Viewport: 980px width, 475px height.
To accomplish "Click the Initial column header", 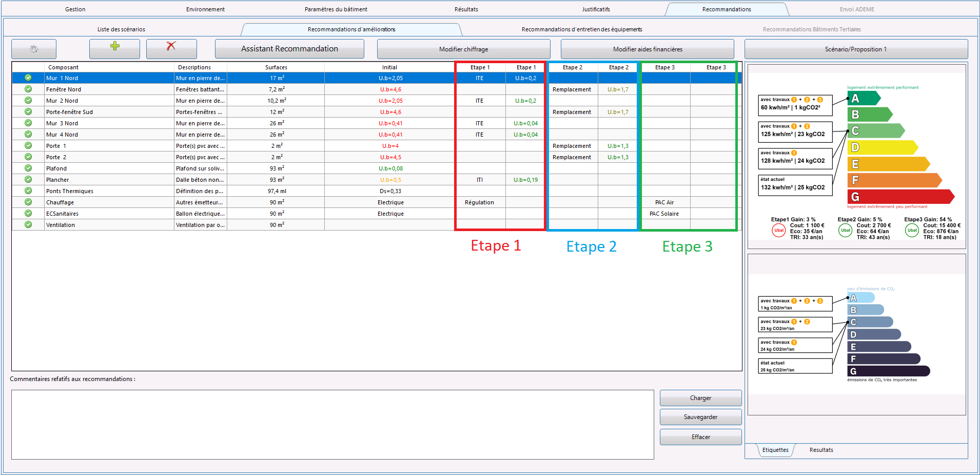I will (389, 67).
